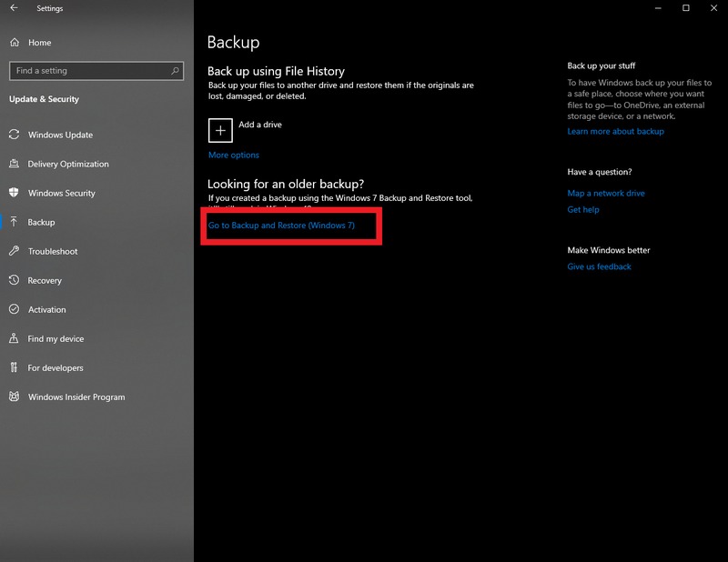Click the Map a network drive link

click(605, 194)
